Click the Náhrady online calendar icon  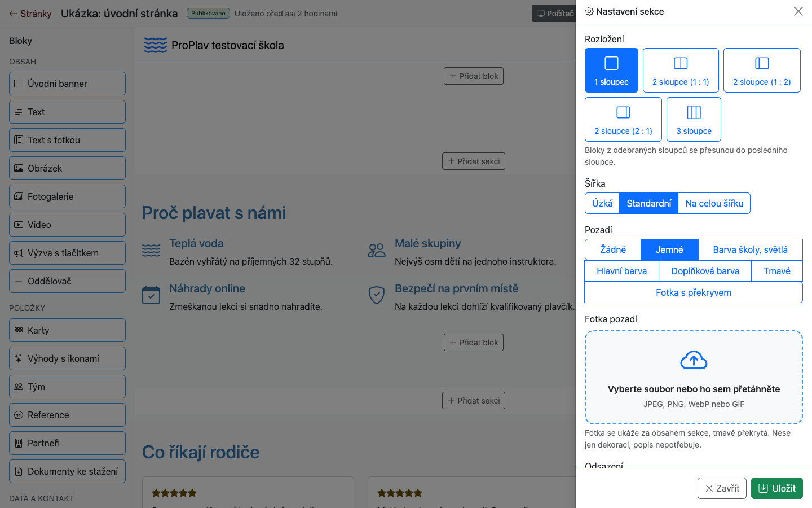pyautogui.click(x=151, y=295)
